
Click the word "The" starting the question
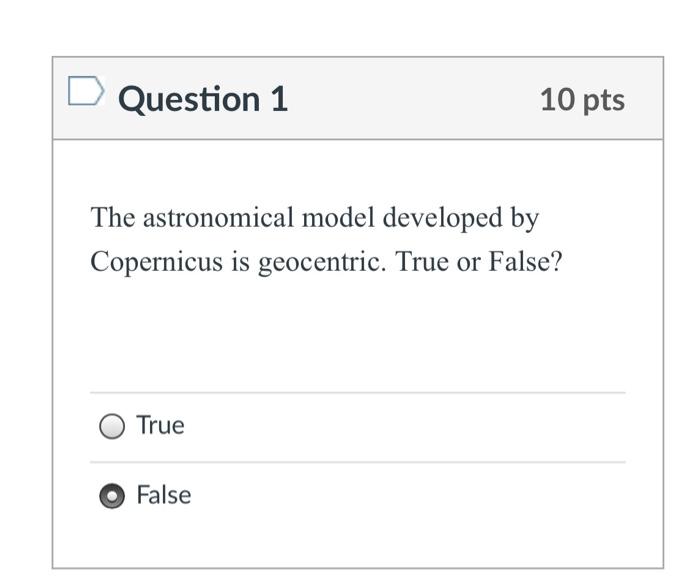tap(111, 217)
